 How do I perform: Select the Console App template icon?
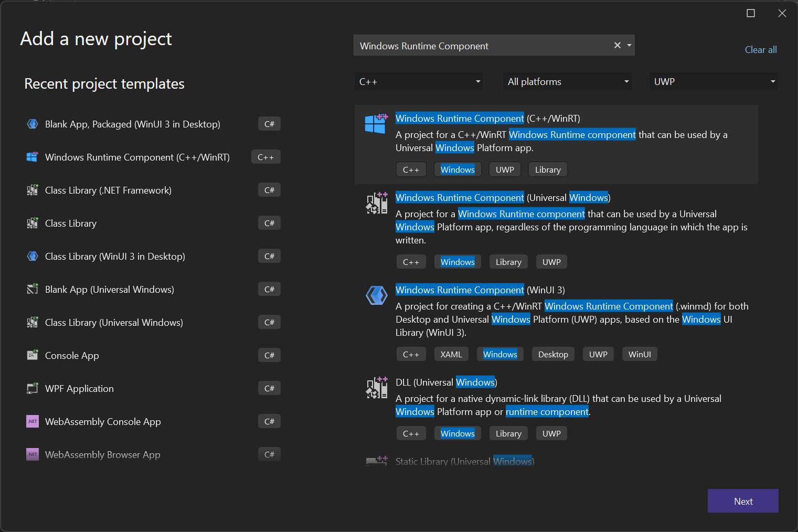tap(32, 355)
